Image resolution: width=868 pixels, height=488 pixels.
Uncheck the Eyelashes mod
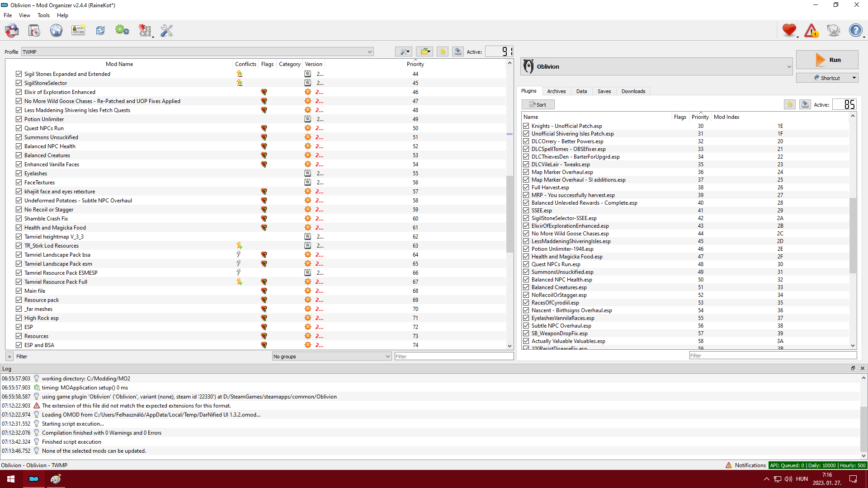click(x=19, y=173)
